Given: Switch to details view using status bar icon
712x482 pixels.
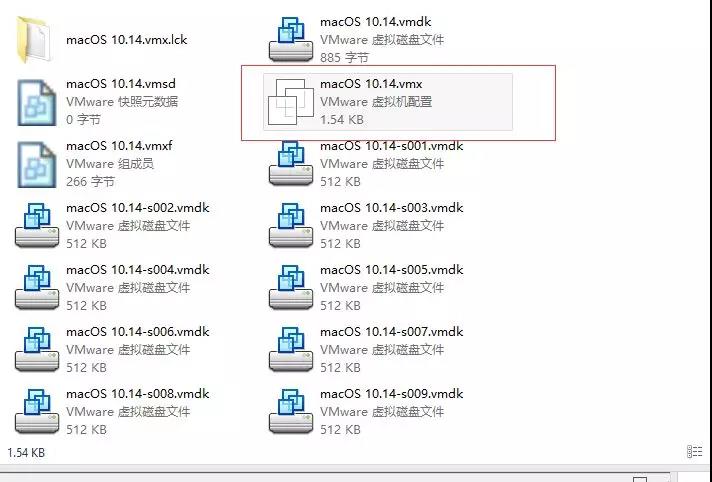Looking at the screenshot, I should coord(695,452).
